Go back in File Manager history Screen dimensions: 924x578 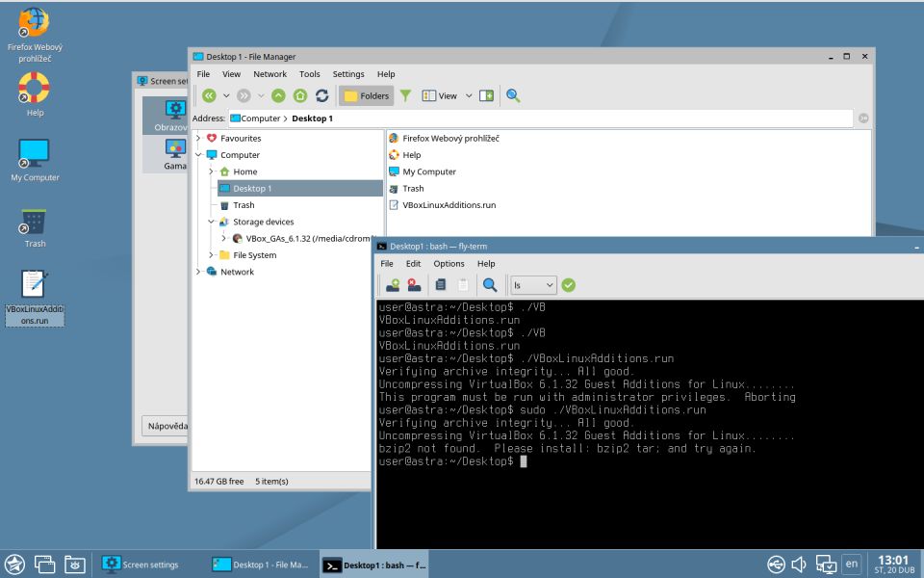tap(209, 95)
